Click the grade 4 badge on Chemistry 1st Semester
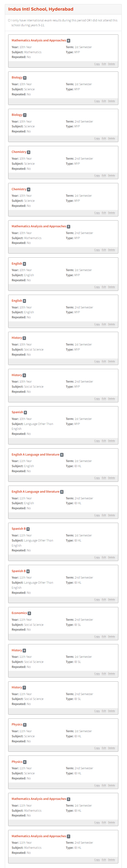Screen dimensions: 127x868 (x=29, y=189)
